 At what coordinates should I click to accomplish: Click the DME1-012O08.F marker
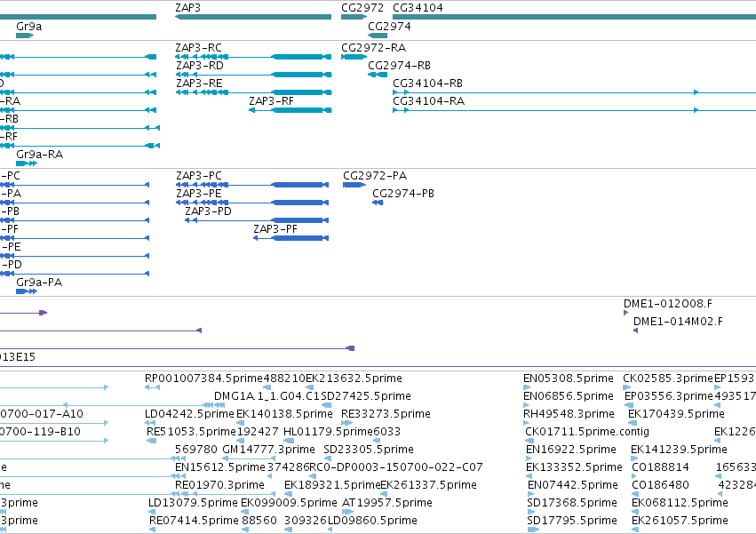[625, 313]
